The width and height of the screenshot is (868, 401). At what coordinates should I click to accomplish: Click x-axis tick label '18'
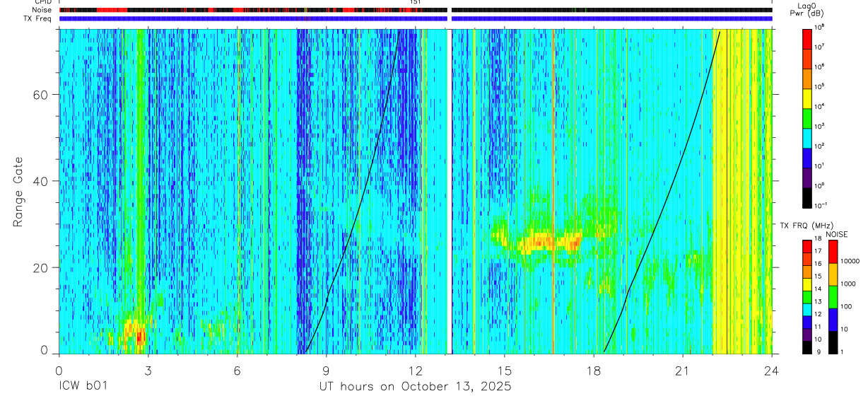pos(594,370)
